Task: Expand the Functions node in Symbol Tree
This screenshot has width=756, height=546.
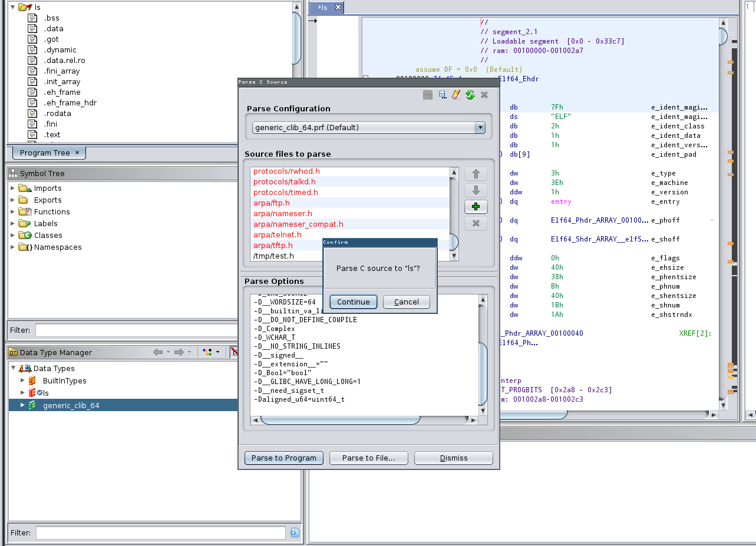Action: tap(12, 211)
